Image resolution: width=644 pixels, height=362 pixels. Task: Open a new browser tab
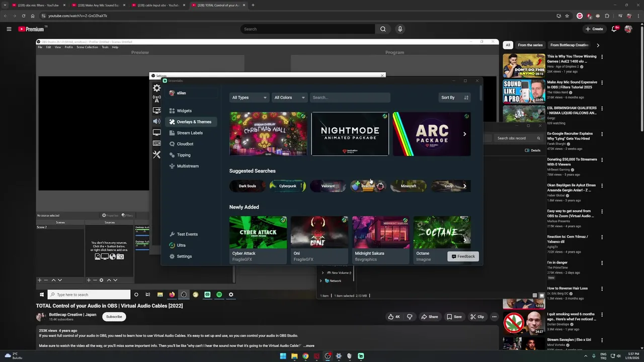tap(253, 5)
